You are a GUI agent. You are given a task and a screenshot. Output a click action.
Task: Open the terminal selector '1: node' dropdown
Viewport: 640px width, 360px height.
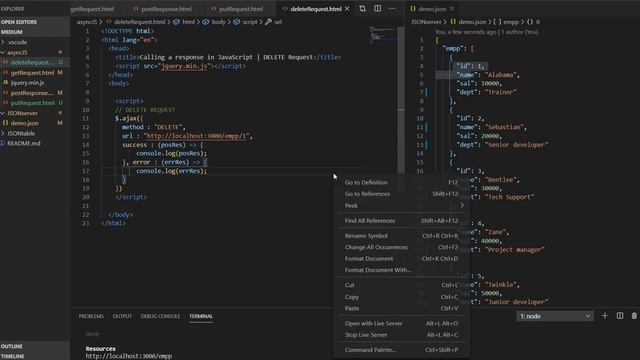(x=555, y=316)
